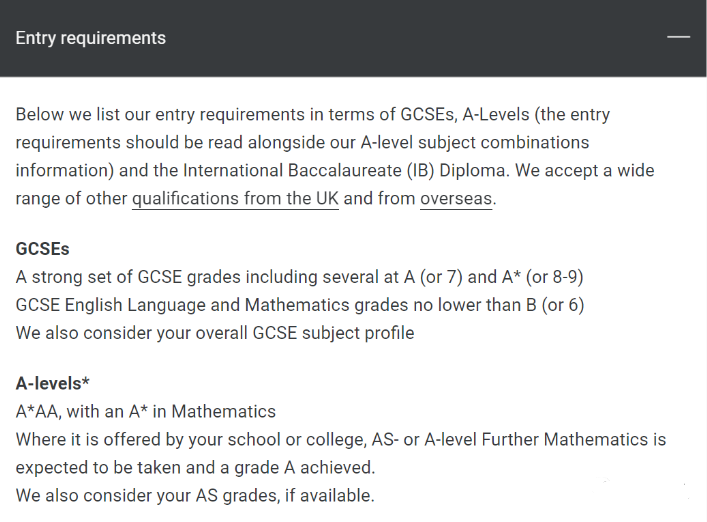Viewport: 707px width, 522px height.
Task: Click the bold GCSEs heading
Action: 42,249
